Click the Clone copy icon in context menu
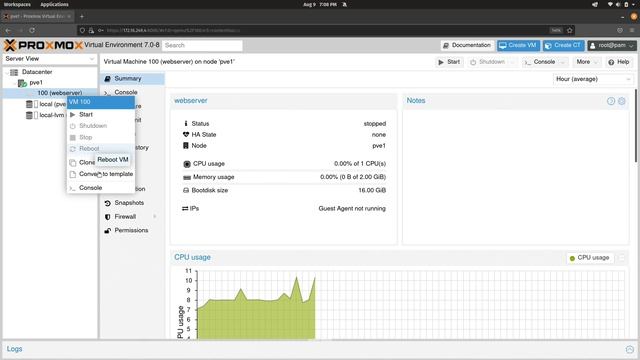Viewport: 640px width, 360px height. point(73,163)
